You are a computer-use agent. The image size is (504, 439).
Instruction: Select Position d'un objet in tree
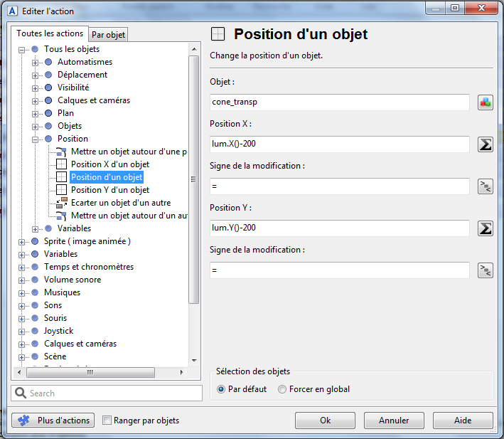[107, 177]
